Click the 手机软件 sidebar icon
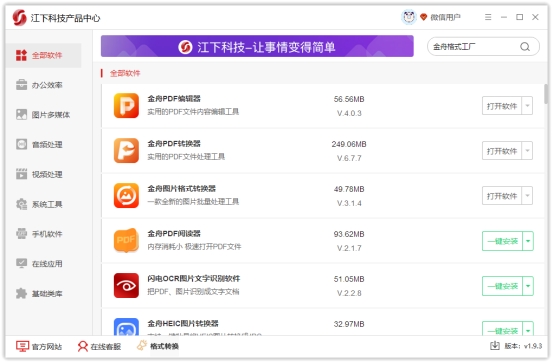The height and width of the screenshot is (364, 553). 21,233
